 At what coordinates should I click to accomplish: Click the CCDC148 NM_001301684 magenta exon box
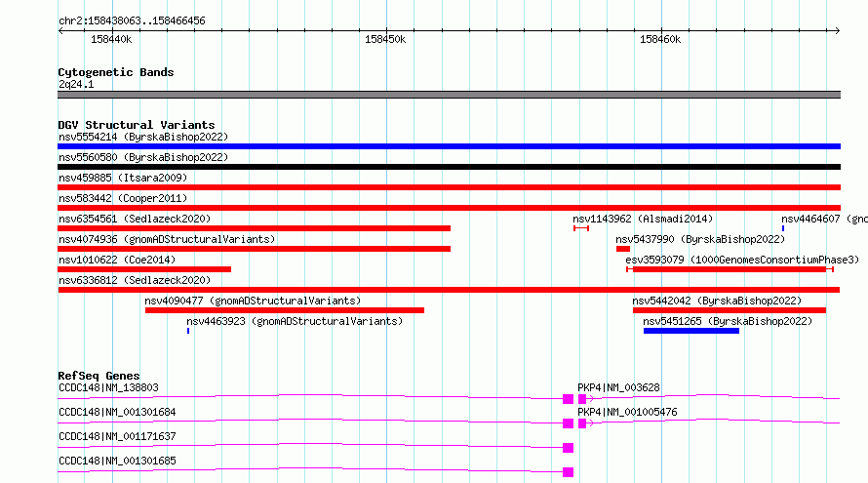tap(568, 423)
